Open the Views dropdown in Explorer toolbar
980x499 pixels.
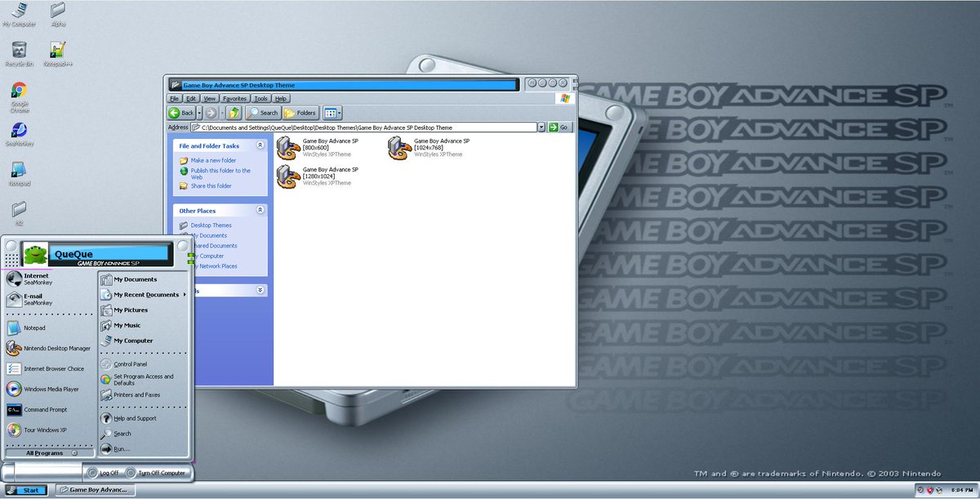click(332, 113)
